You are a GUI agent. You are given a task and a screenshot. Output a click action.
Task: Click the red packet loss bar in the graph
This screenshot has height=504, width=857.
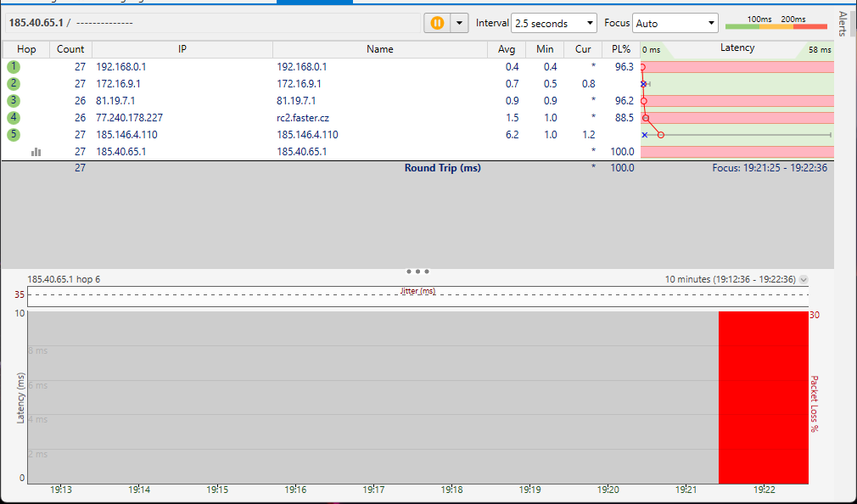pos(763,397)
